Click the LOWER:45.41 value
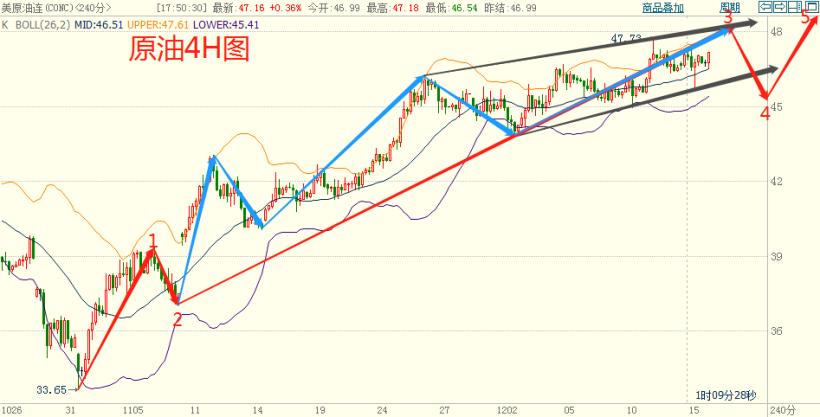Viewport: 820px width, 417px height. [225, 25]
